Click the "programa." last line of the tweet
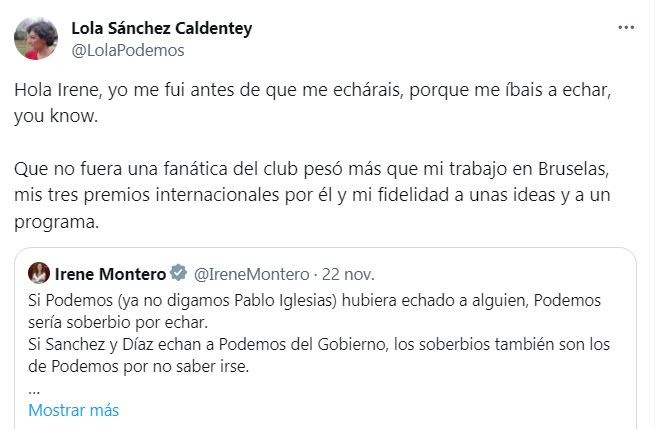The width and height of the screenshot is (659, 429). 57,222
